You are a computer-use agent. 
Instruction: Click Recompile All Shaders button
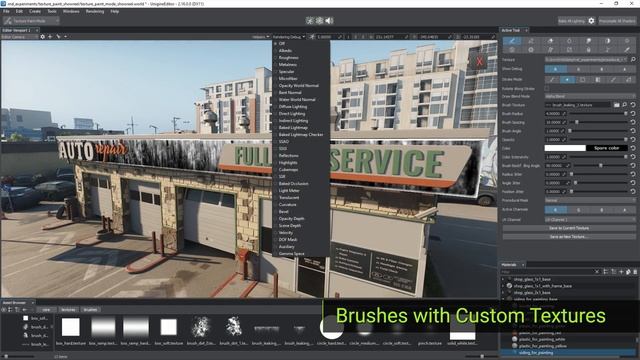(617, 21)
